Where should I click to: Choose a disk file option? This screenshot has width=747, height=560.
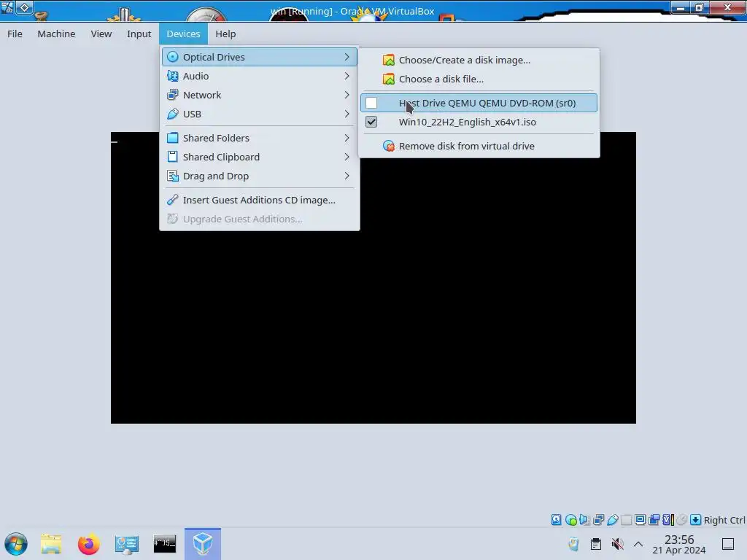tap(479, 79)
